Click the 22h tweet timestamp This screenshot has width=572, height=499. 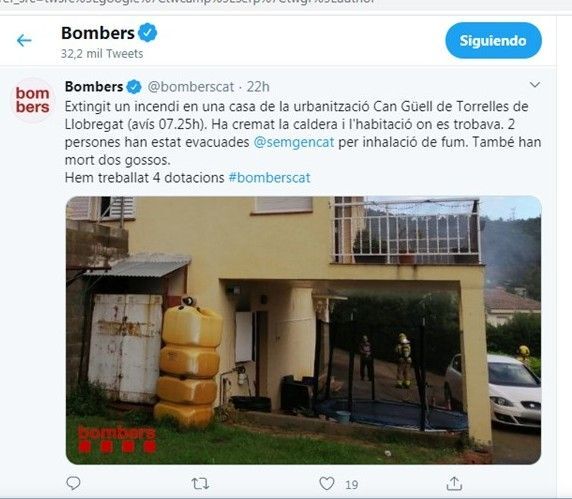[258, 87]
